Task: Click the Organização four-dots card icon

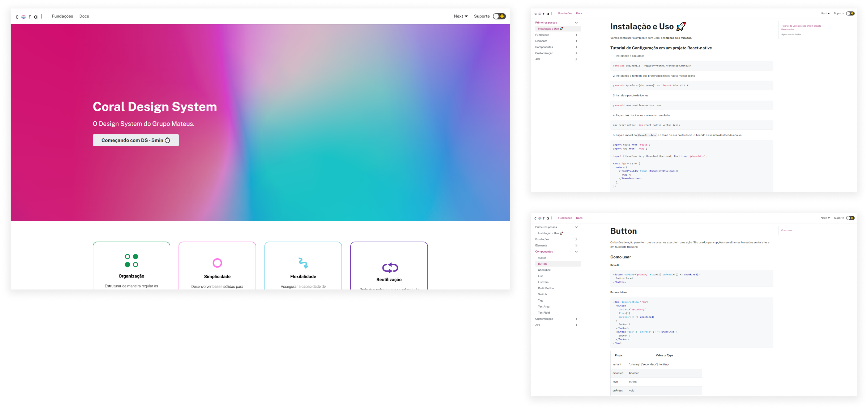Action: 131,261
